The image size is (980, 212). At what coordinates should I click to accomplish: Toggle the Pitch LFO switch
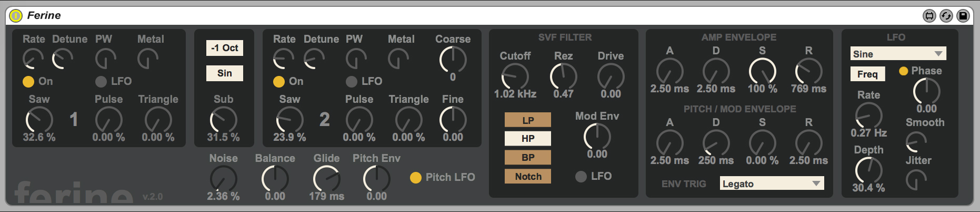tap(416, 178)
